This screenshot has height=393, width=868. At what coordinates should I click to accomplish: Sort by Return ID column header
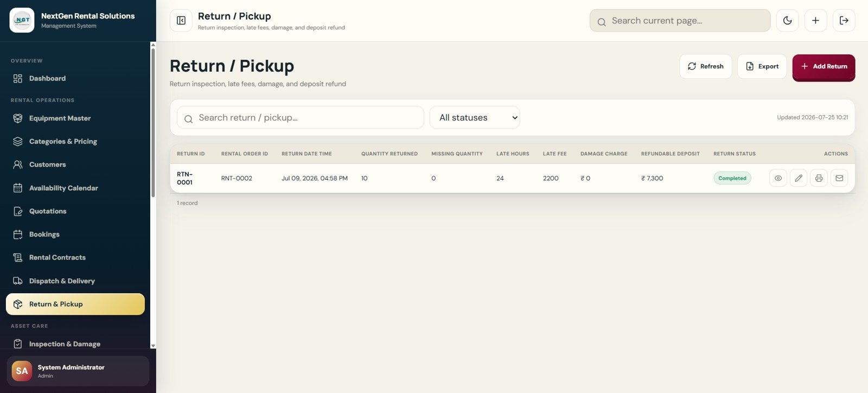[191, 154]
